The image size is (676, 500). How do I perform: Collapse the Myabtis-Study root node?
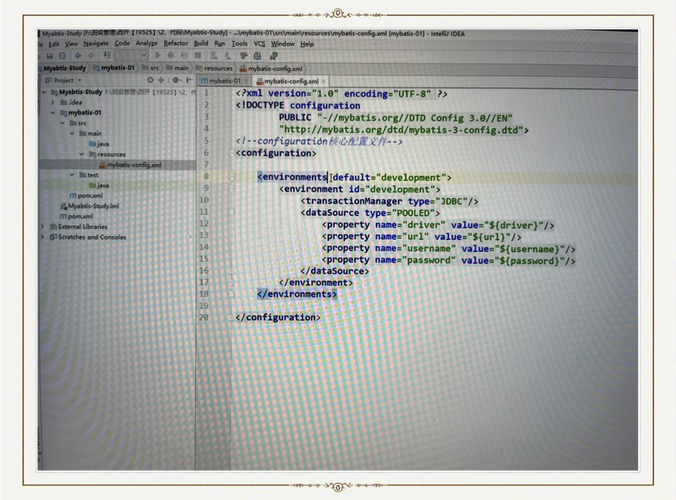pos(44,92)
